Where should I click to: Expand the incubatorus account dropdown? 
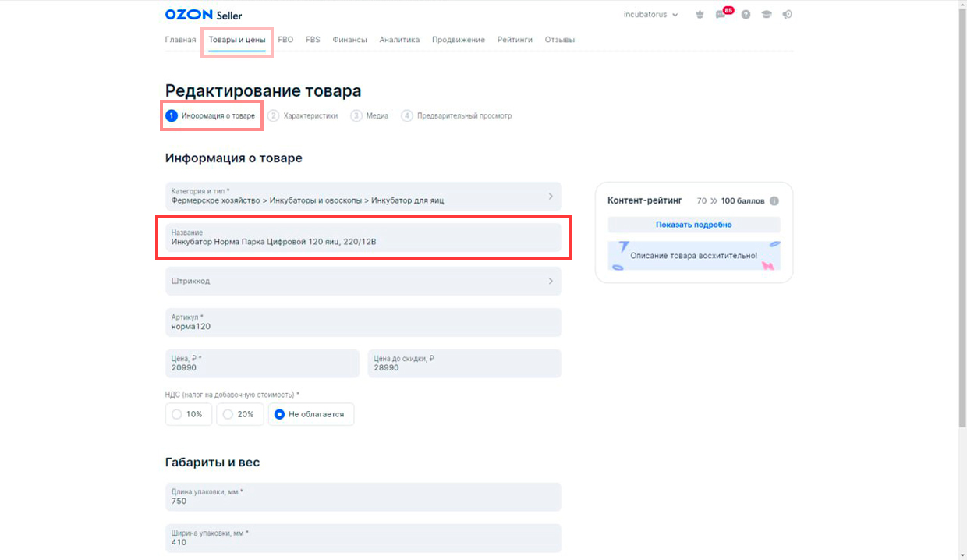pyautogui.click(x=650, y=15)
